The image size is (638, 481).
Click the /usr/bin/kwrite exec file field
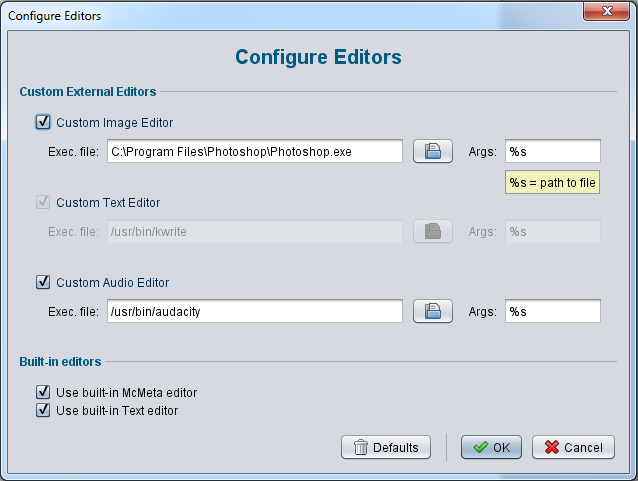(x=254, y=231)
